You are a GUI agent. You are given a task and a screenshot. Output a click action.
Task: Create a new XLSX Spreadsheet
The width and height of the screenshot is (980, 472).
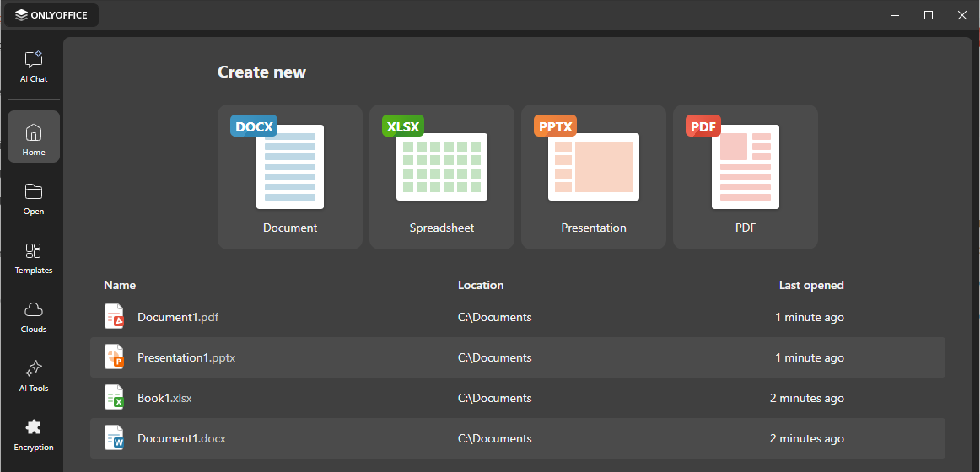tap(442, 177)
